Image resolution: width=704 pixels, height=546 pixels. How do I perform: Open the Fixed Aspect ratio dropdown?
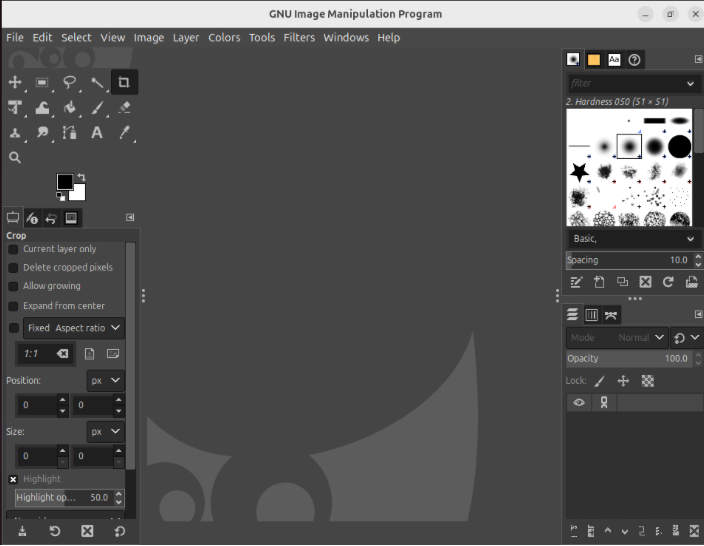tap(74, 328)
